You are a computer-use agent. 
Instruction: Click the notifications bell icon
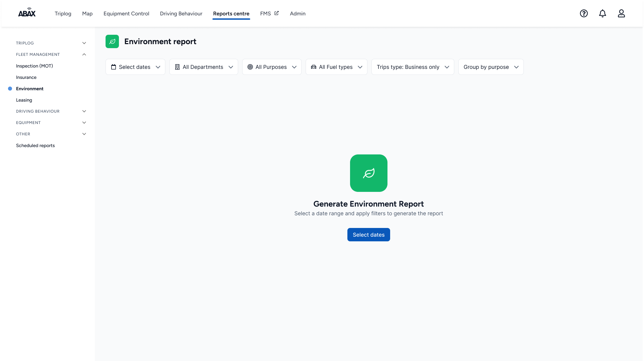[x=602, y=13]
